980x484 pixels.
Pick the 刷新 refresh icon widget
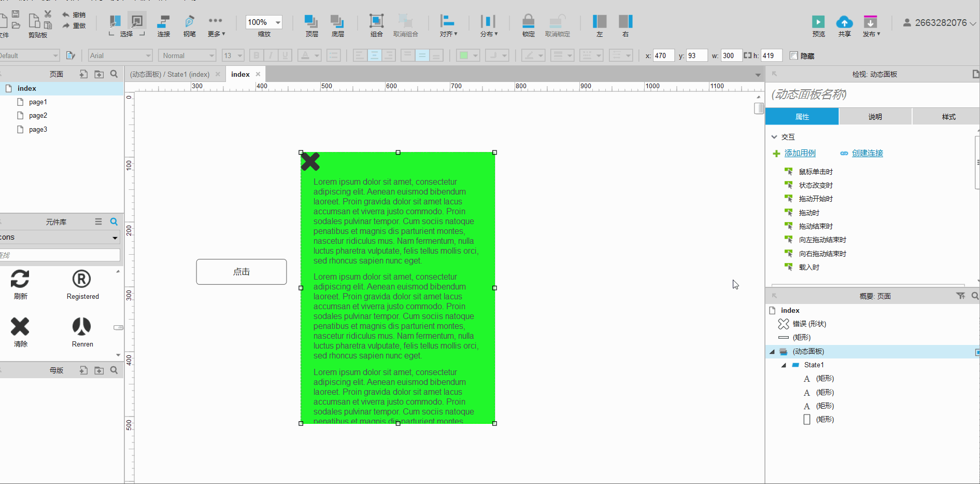pos(20,279)
